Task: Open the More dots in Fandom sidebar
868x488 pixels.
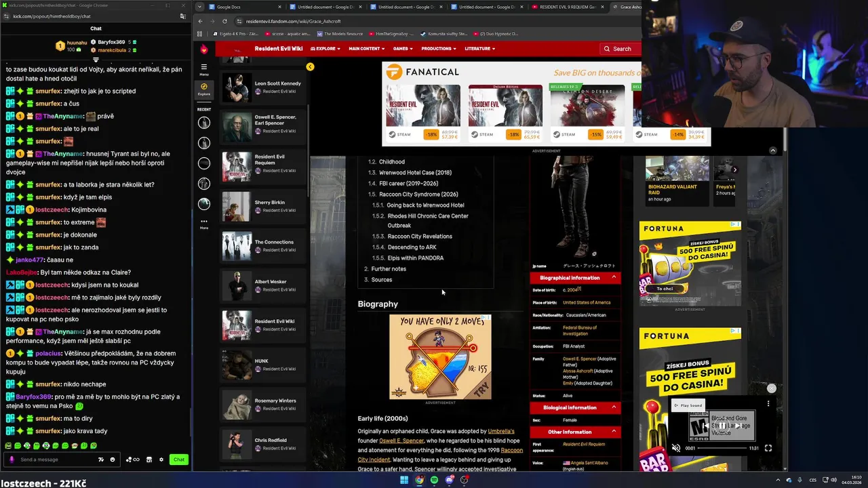Action: 204,223
